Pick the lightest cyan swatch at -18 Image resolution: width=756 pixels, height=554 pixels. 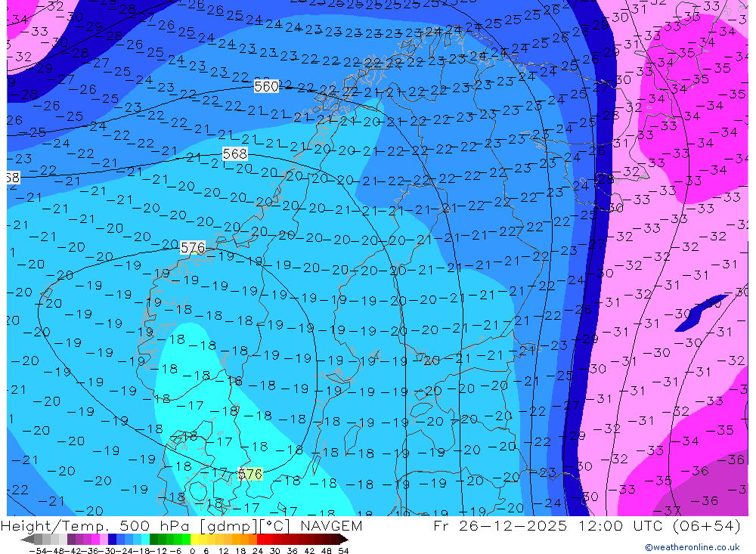(145, 540)
